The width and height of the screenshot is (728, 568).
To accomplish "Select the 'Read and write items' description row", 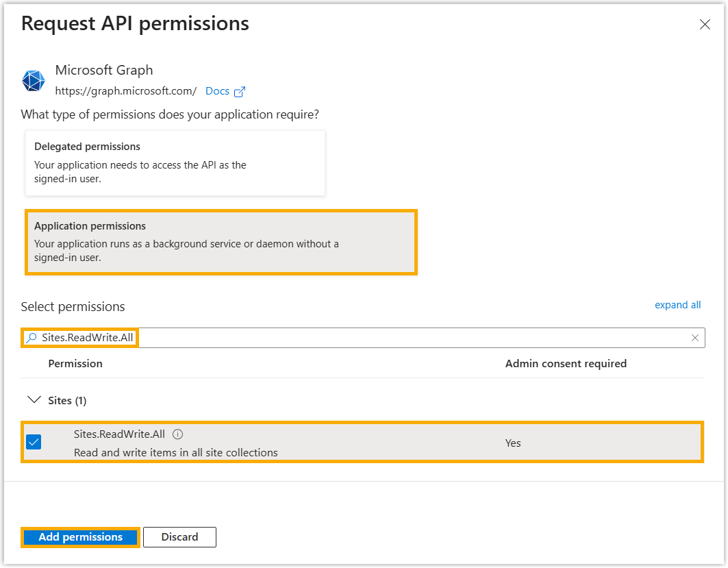I will (176, 452).
